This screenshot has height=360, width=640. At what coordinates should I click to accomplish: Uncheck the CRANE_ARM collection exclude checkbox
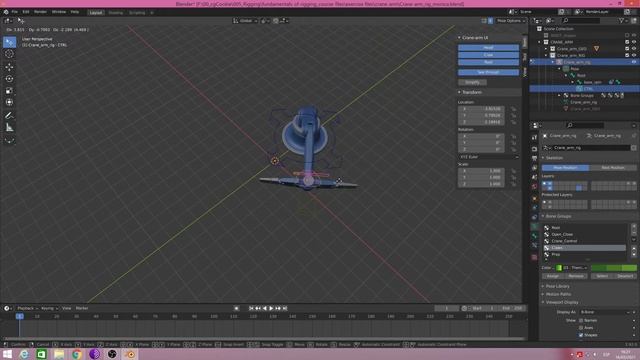pos(627,42)
